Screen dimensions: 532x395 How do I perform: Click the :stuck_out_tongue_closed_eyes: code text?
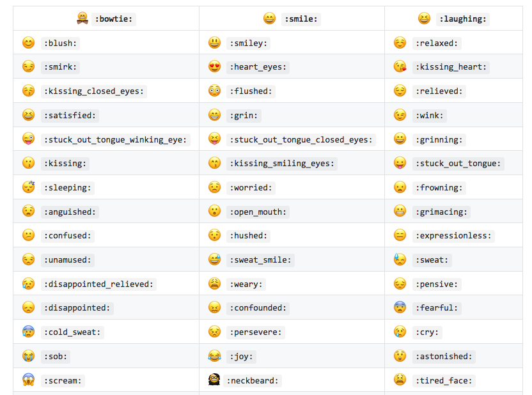click(x=301, y=139)
